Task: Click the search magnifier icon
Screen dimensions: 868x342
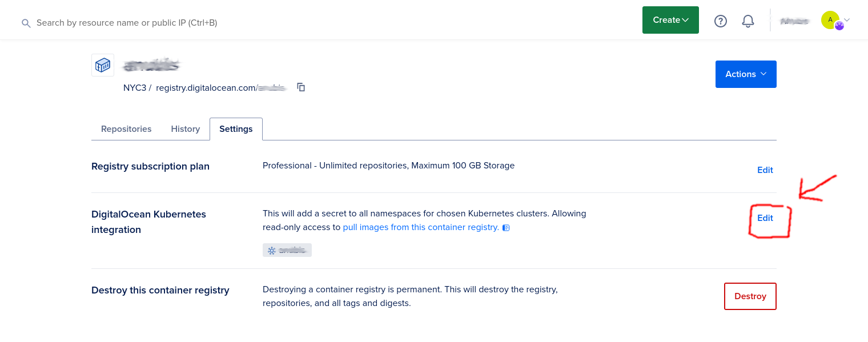Action: [26, 23]
